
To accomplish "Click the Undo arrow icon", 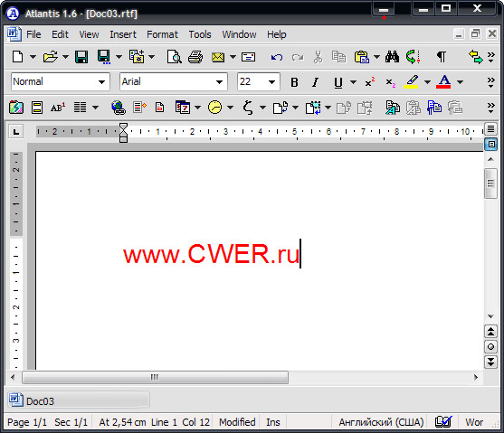I will coord(276,57).
